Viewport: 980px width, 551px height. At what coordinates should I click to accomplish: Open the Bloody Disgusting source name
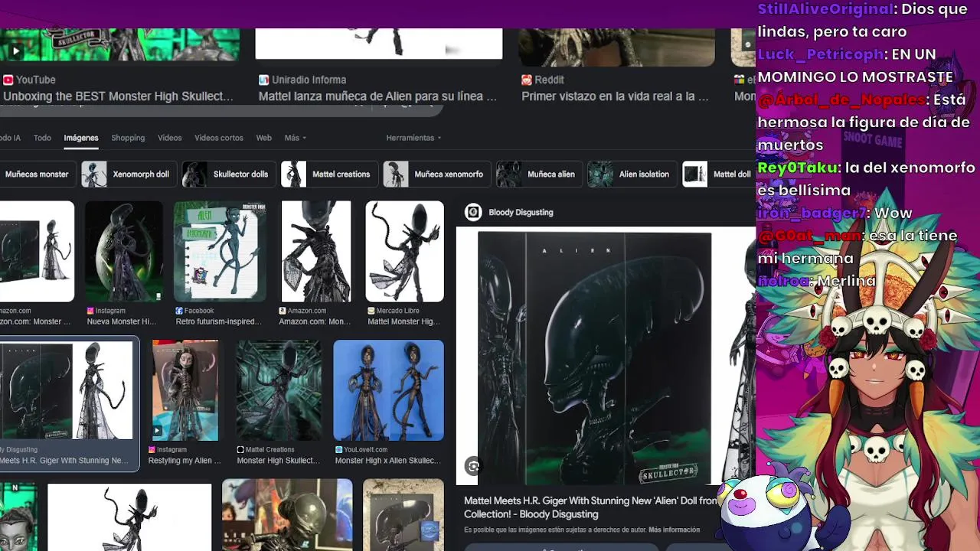click(521, 213)
